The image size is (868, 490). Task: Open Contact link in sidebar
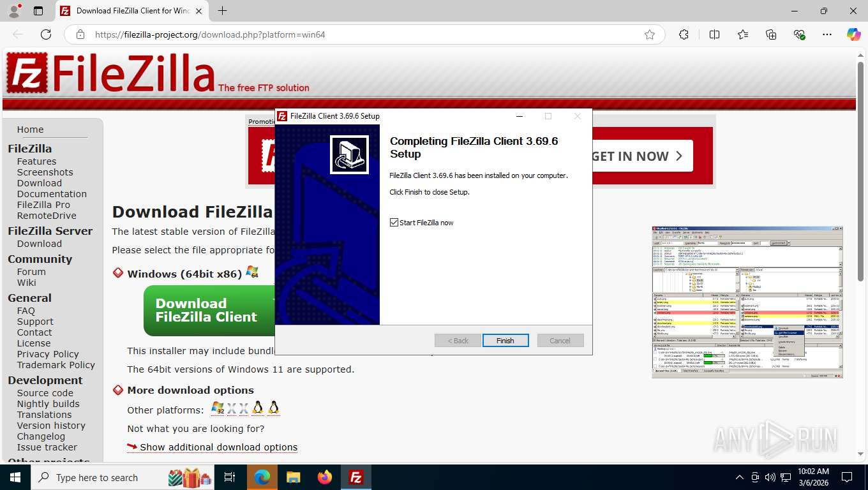tap(34, 332)
